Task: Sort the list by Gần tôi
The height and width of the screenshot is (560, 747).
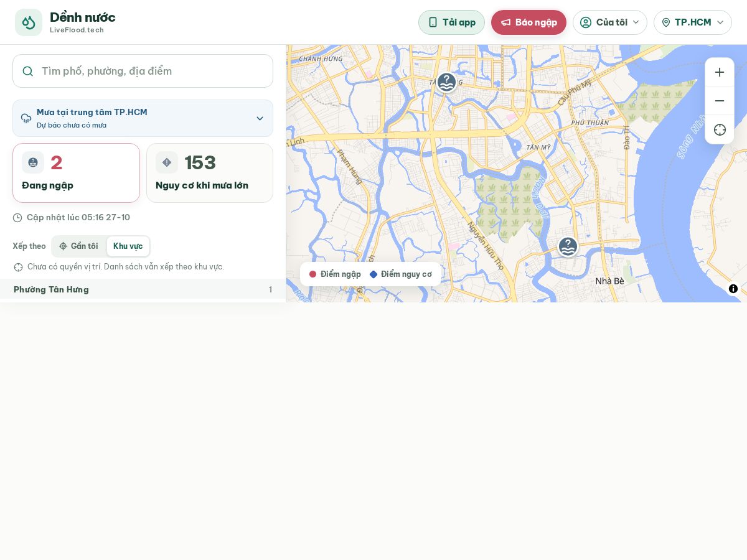Action: 79,246
